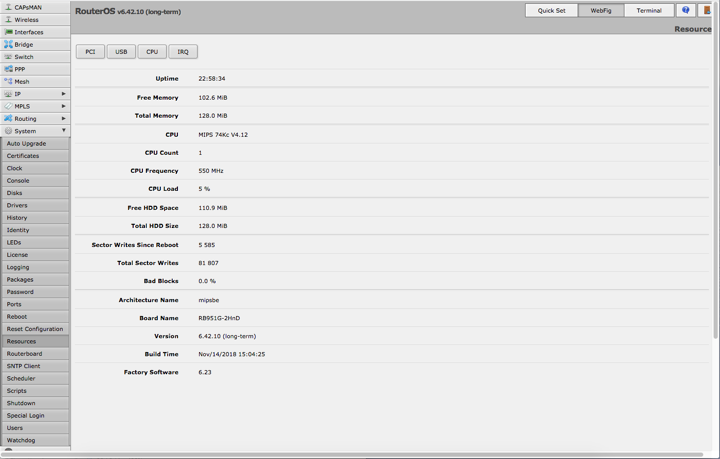
Task: Open Routerboard page
Action: [x=35, y=354]
